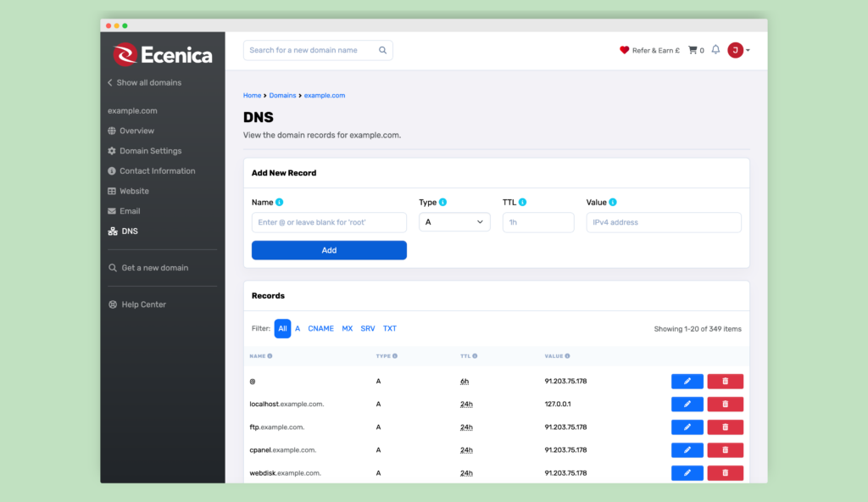Click info icon in TTL column header
This screenshot has width=868, height=502.
pos(475,356)
